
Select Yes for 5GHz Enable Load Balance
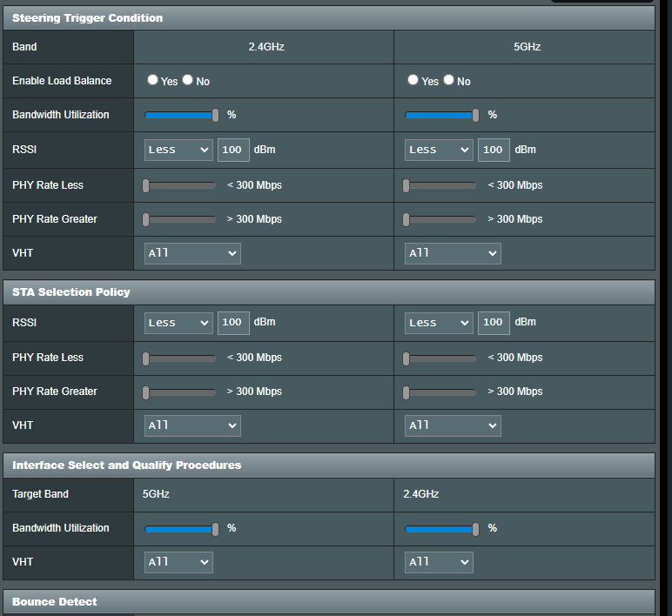[413, 80]
